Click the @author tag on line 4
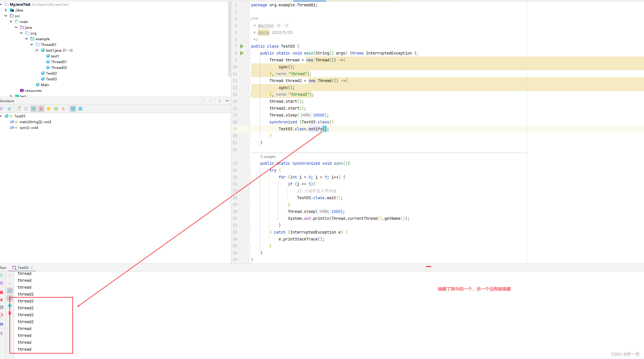This screenshot has height=359, width=644. (x=266, y=26)
